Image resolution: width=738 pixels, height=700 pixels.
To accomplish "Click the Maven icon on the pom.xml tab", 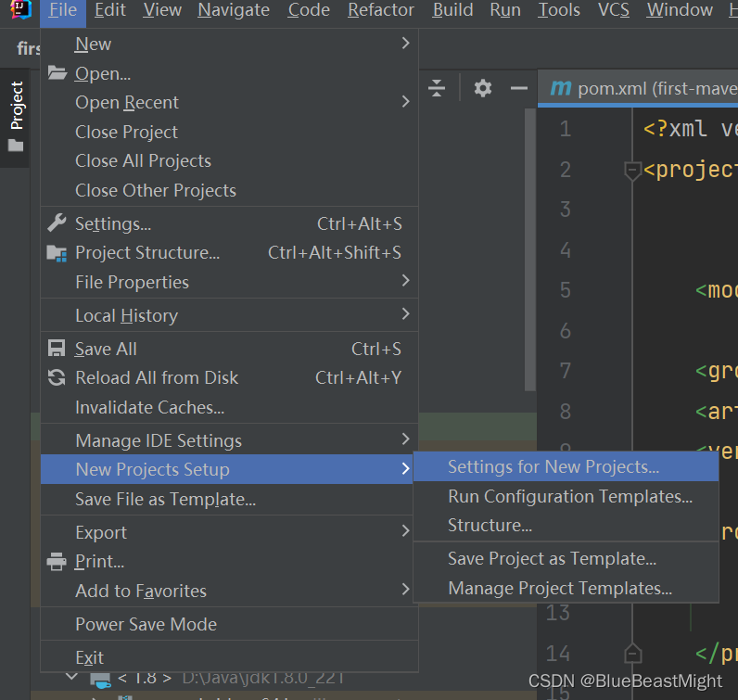I will [561, 88].
